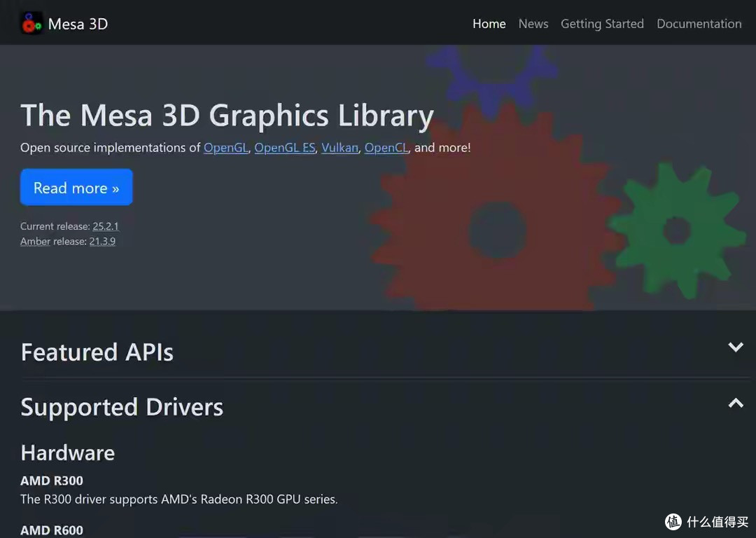The image size is (756, 538).
Task: Collapse Supported Drivers with chevron-up
Action: click(x=735, y=403)
